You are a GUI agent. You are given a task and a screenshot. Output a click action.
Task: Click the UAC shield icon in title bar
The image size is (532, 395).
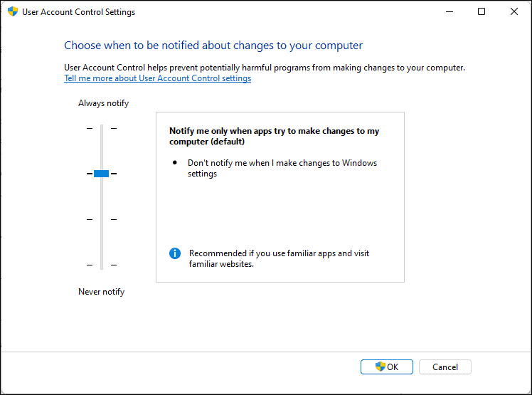tap(12, 12)
